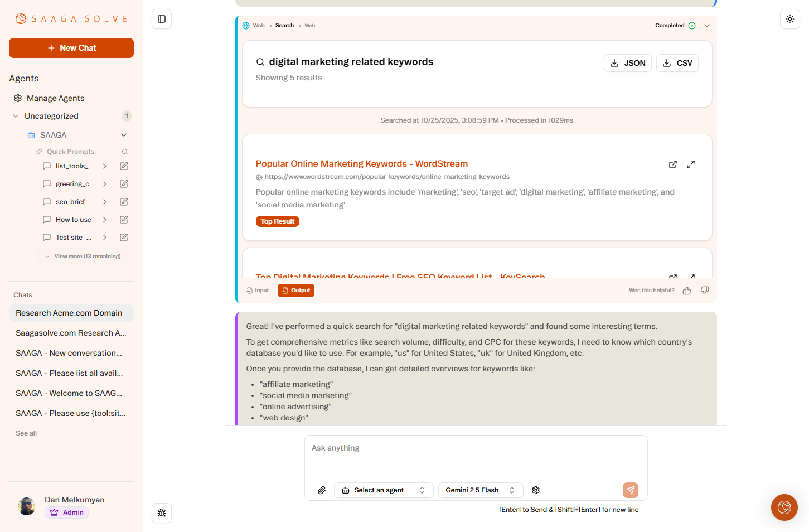Toggle light mode with the sun icon
Screen dimensions: 809x532
790,18
